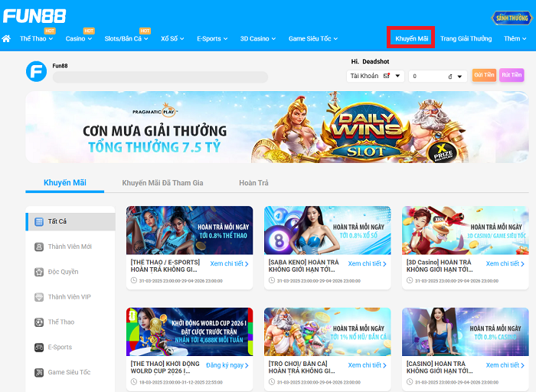Open balance currency dropdown
The image size is (536, 392).
coord(459,77)
